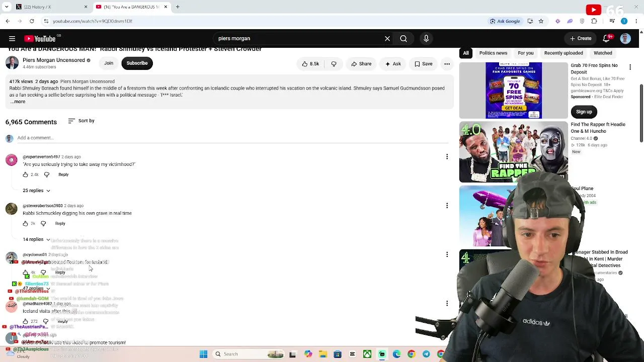Viewport: 644px width, 362px height.
Task: Close the 'History / X' tab
Action: point(86,7)
